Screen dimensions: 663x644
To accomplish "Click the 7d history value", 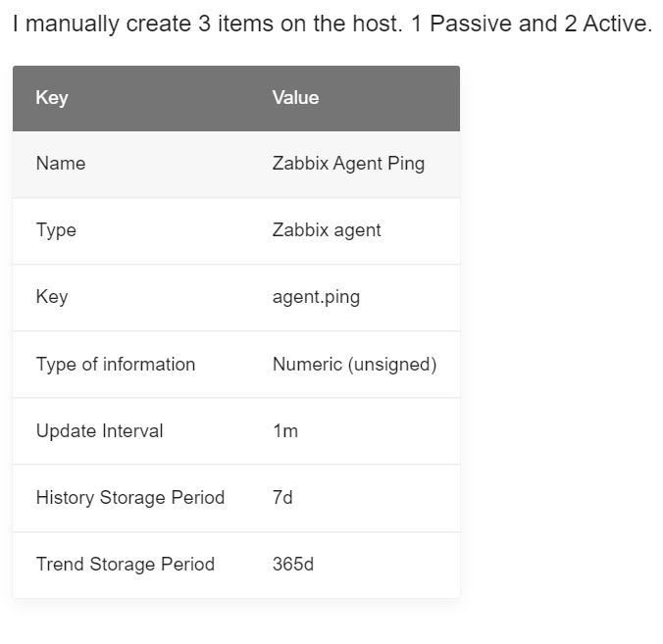I will tap(282, 498).
